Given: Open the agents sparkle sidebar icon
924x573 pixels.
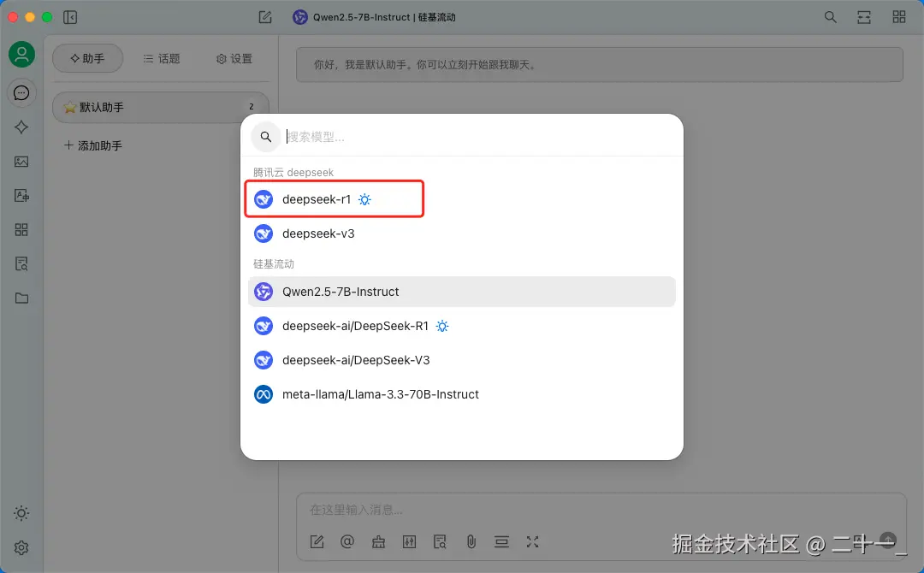Looking at the screenshot, I should [21, 127].
